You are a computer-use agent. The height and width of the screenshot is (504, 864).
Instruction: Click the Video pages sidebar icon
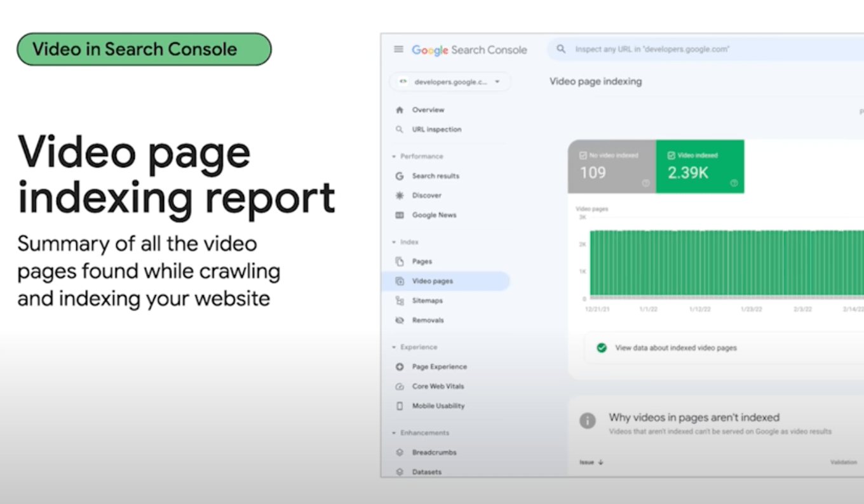click(400, 281)
